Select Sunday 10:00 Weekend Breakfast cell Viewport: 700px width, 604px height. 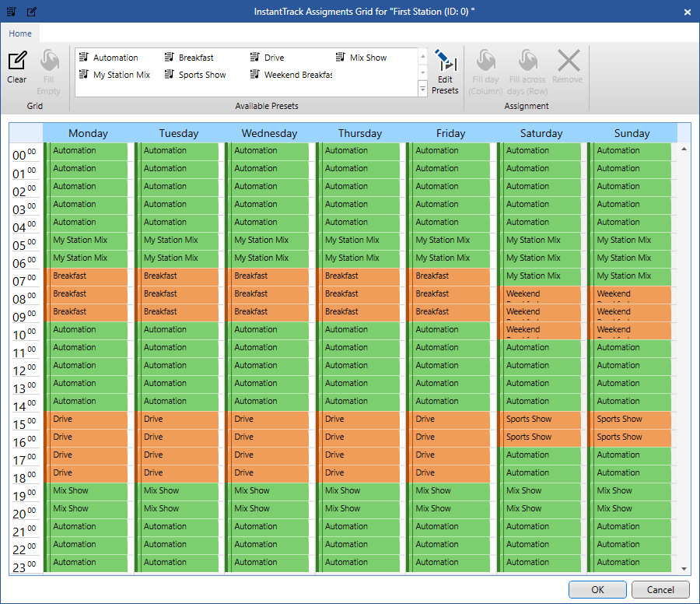pyautogui.click(x=629, y=331)
